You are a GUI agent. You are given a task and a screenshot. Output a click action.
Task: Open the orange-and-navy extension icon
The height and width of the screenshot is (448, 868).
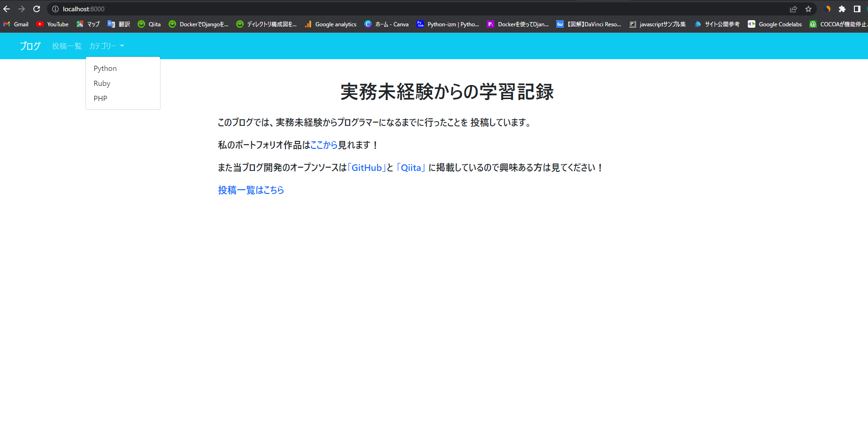828,9
